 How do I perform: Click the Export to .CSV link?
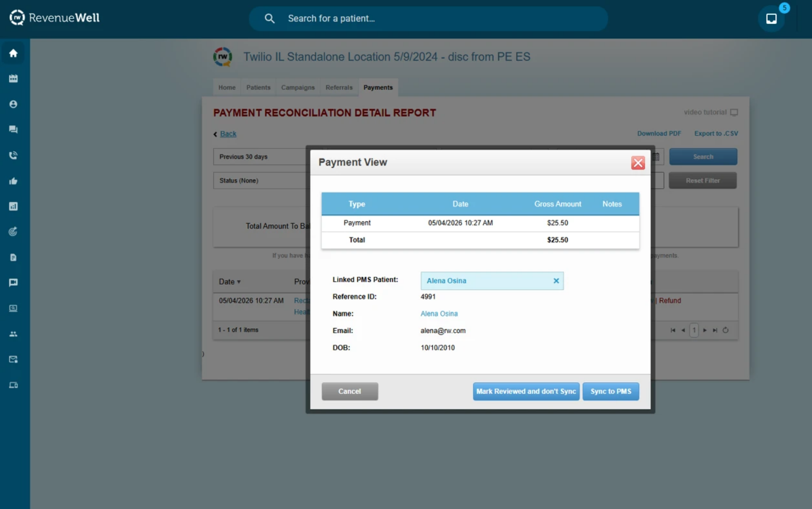(x=716, y=134)
